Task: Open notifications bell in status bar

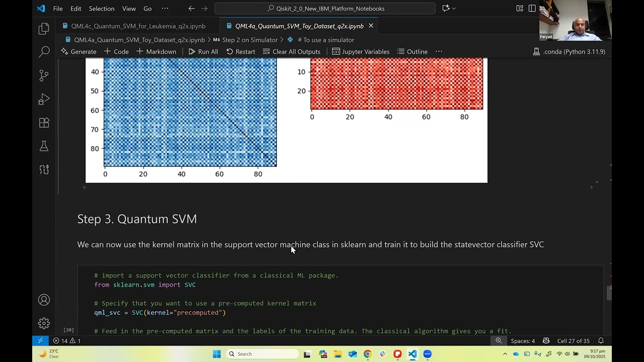Action: [601, 340]
